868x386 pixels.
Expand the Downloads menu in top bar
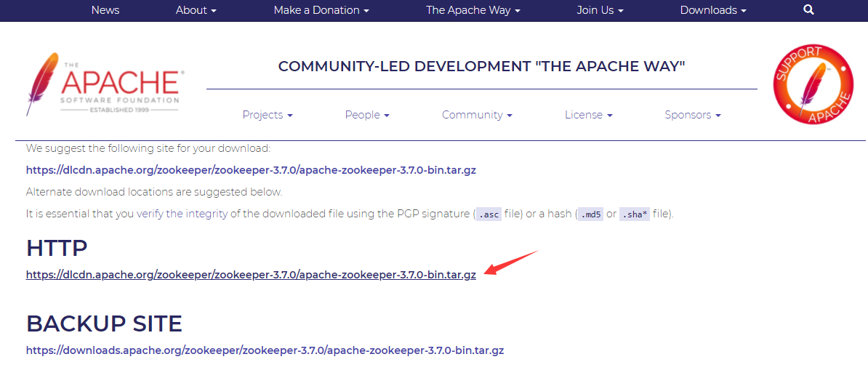(713, 10)
